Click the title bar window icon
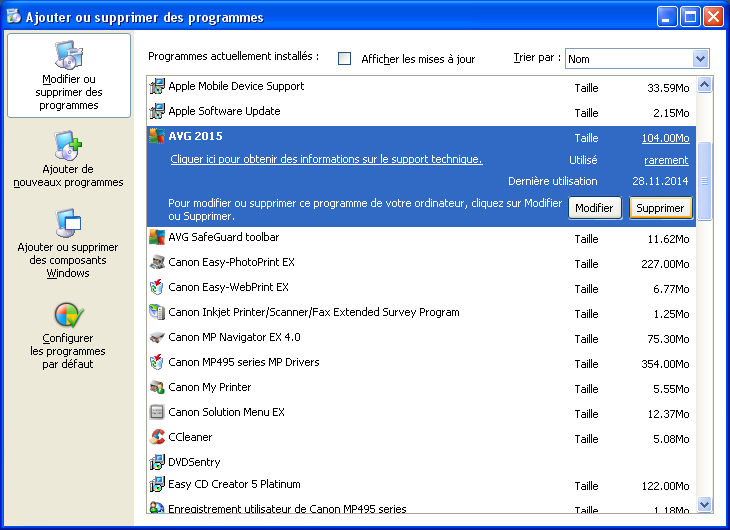Image resolution: width=730 pixels, height=530 pixels. (x=14, y=16)
